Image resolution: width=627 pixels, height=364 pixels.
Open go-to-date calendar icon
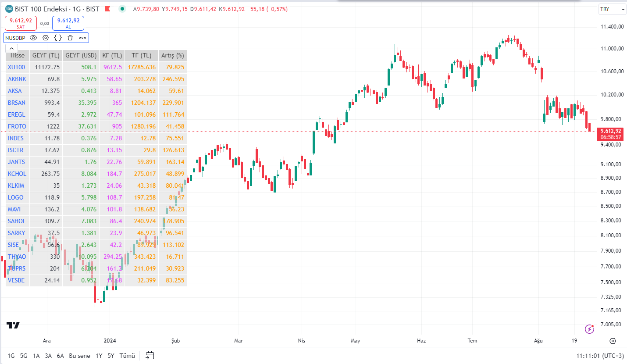150,355
